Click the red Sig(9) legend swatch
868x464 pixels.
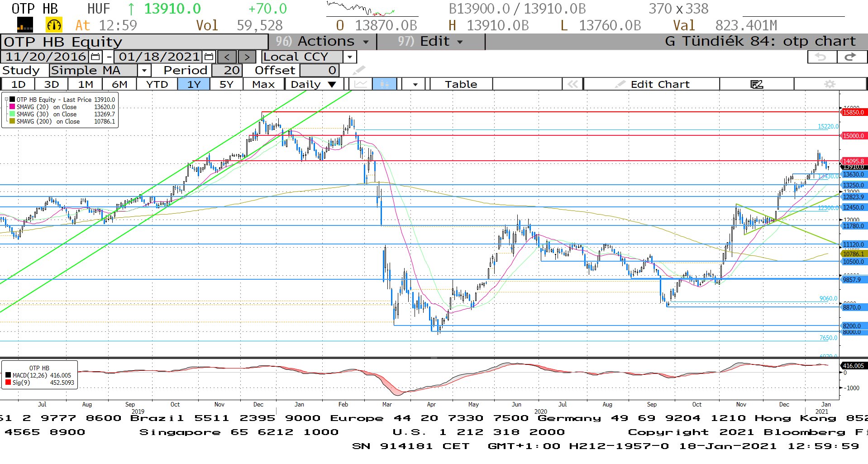(x=8, y=383)
